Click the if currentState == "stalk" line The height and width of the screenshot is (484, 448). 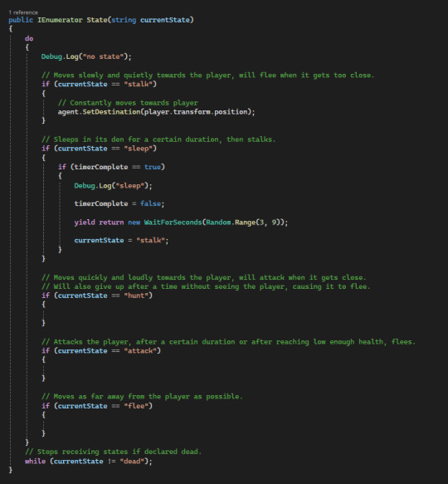[x=99, y=85]
